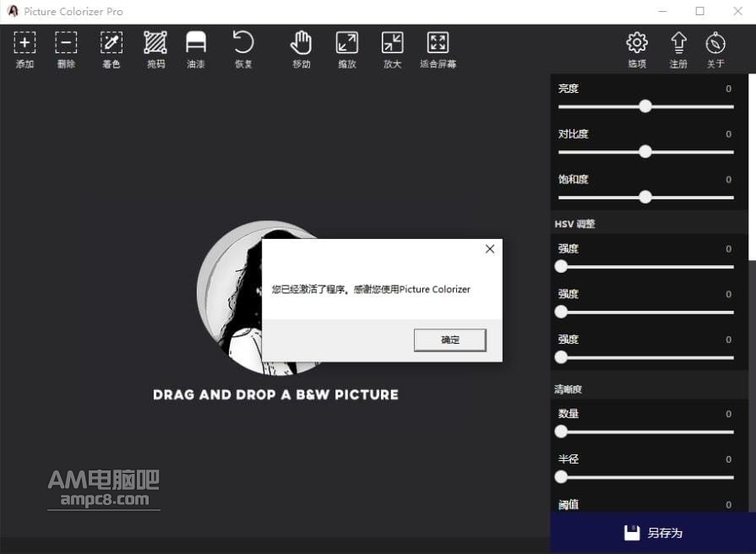Click the 恢复 undo arrow icon
Image resolution: width=756 pixels, height=554 pixels.
[243, 42]
